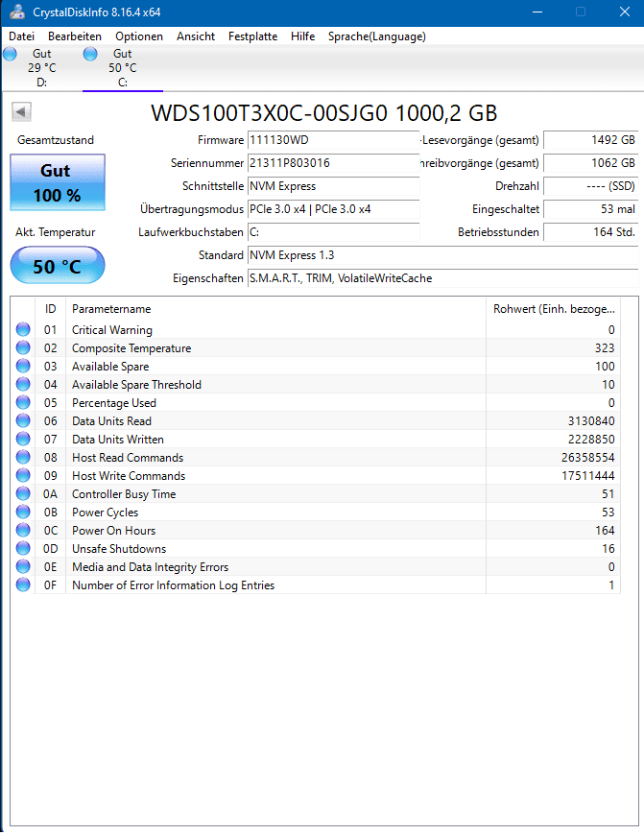Select the Data Units Written value 2228850

591,440
